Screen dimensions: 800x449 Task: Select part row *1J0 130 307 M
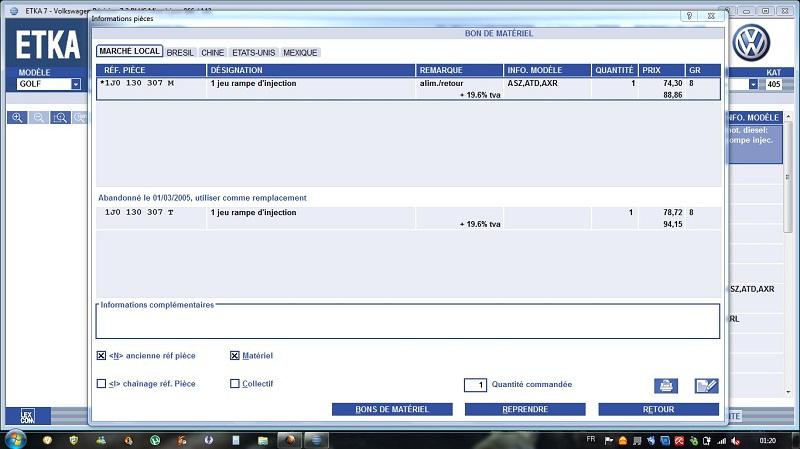[408, 89]
